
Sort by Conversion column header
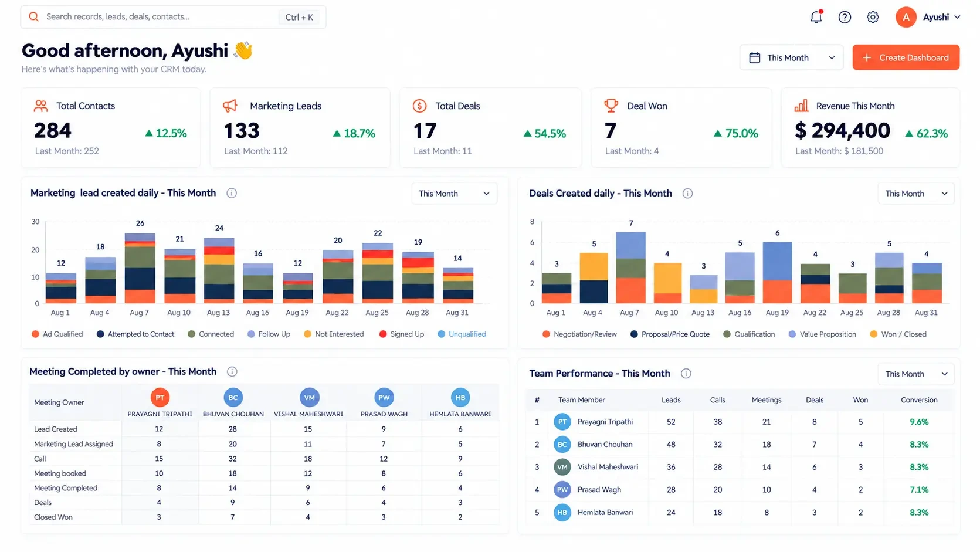point(919,400)
